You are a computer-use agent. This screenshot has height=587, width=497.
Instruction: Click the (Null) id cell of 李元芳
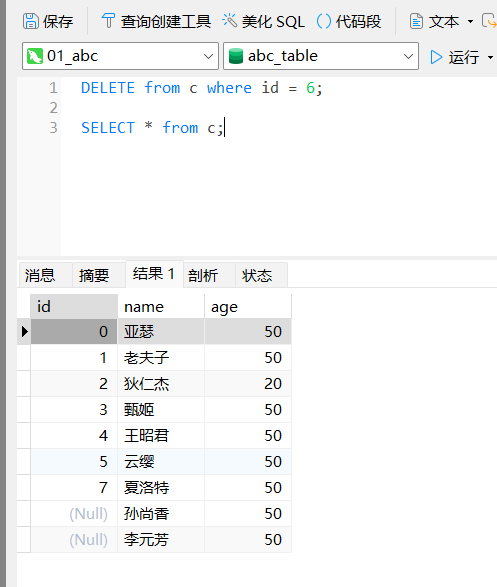(x=74, y=539)
